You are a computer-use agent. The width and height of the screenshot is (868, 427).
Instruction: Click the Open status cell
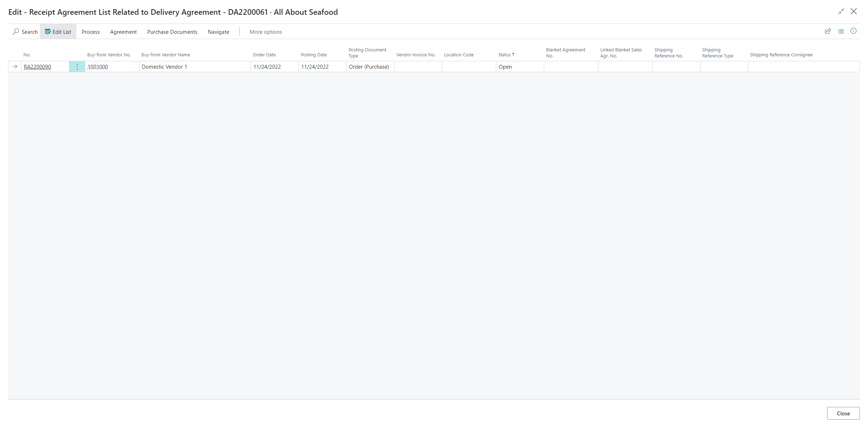(520, 67)
